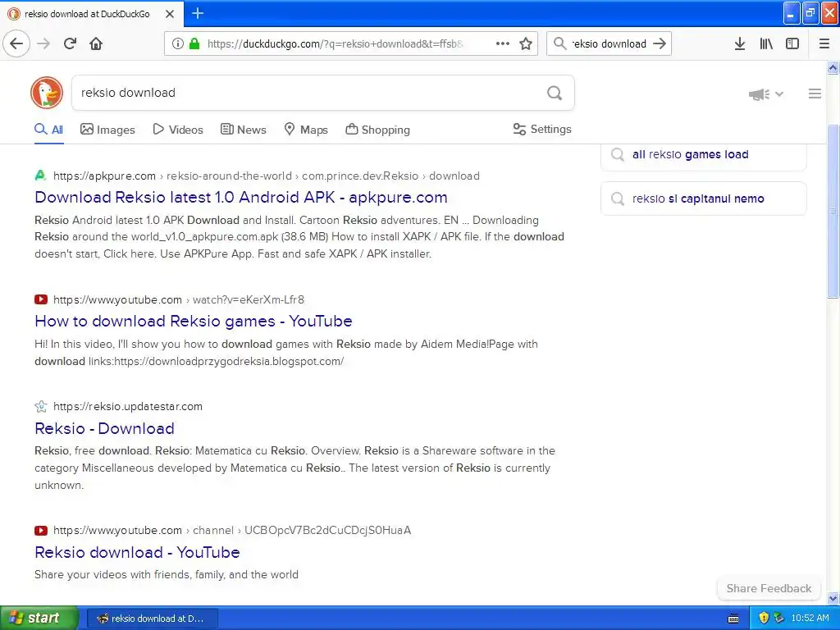Viewport: 840px width, 630px height.
Task: Click the YouTube favicon on the channel result
Action: pyautogui.click(x=41, y=531)
